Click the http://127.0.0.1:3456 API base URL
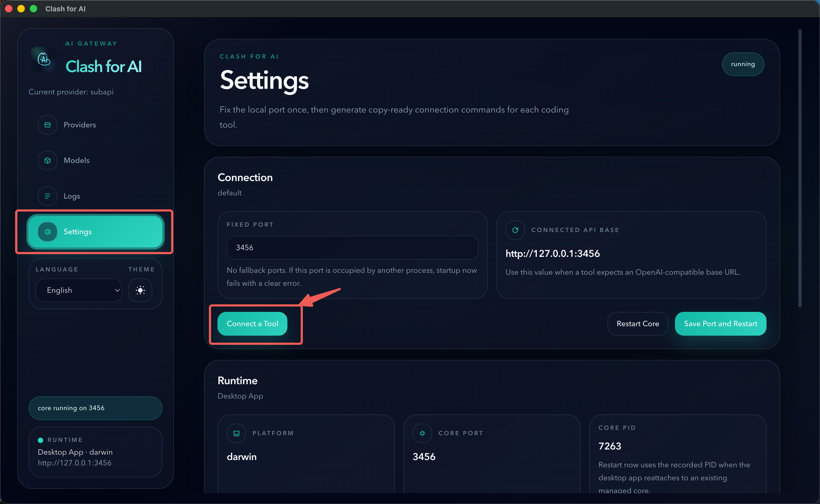Viewport: 820px width, 504px height. point(552,254)
